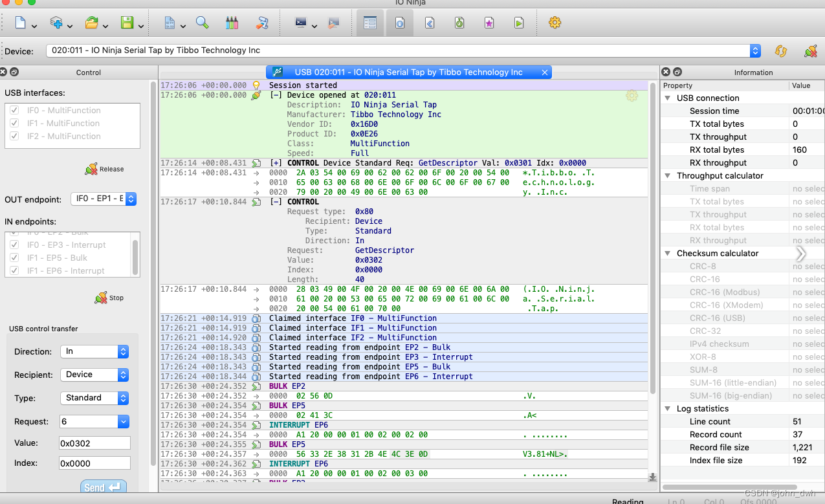Toggle the Information panel icon in toolbar
The image size is (825, 504).
tap(400, 23)
